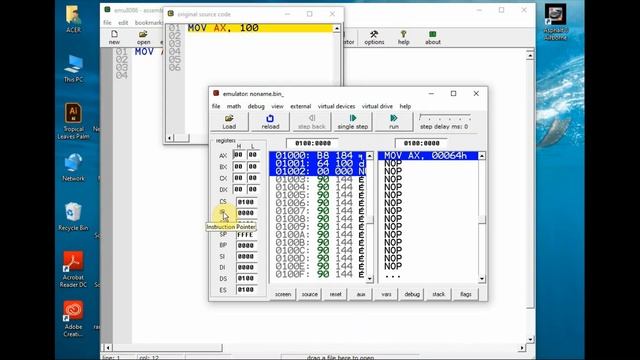This screenshot has width=640, height=360.
Task: Click the reset button in emulator
Action: click(335, 294)
